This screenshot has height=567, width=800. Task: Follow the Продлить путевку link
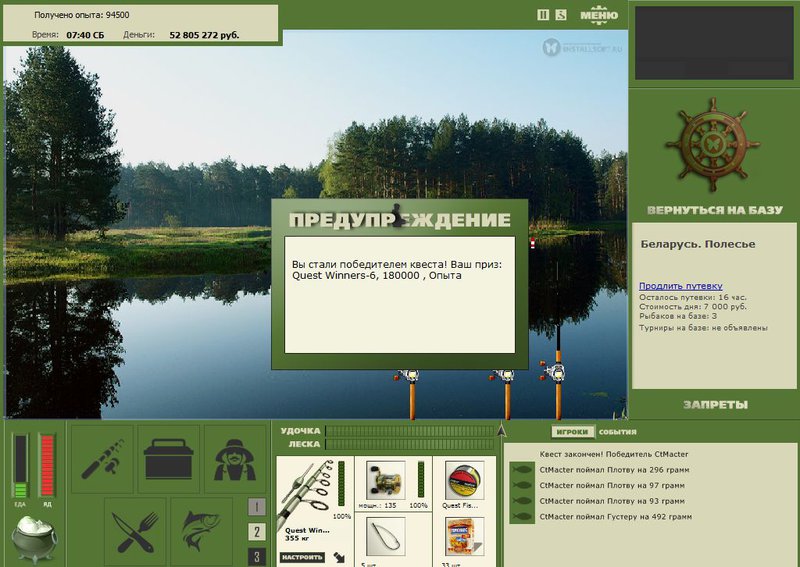coord(681,286)
